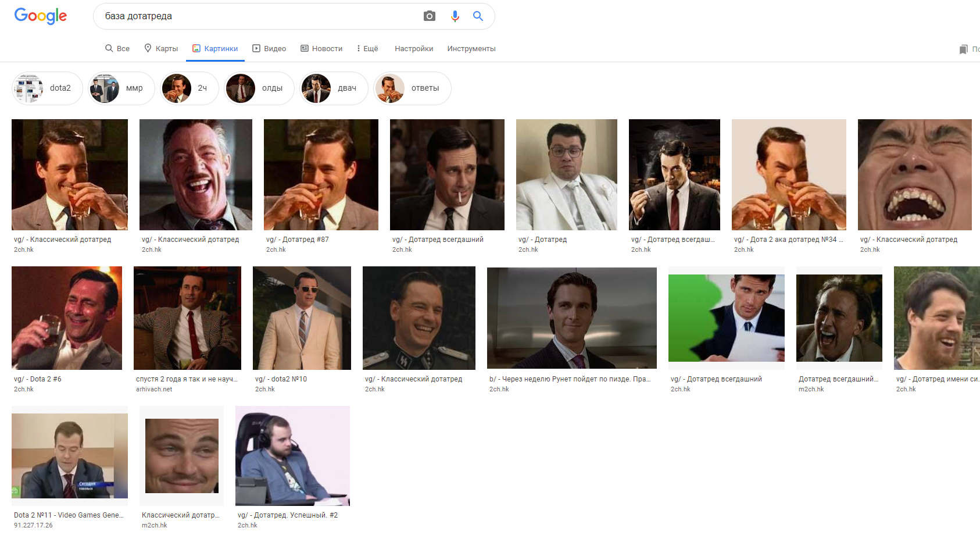This screenshot has height=542, width=980.
Task: Select the олды suggestion chip
Action: pos(259,88)
